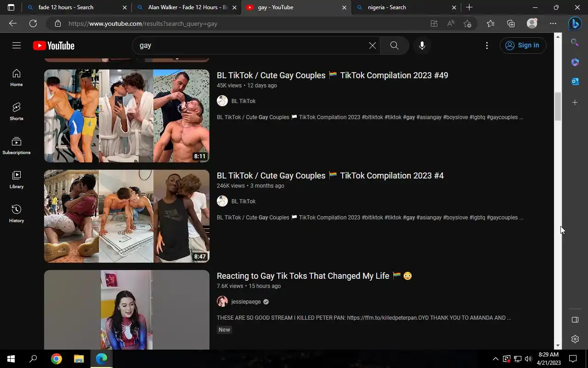
Task: Open the app available icon in address bar
Action: coord(434,23)
